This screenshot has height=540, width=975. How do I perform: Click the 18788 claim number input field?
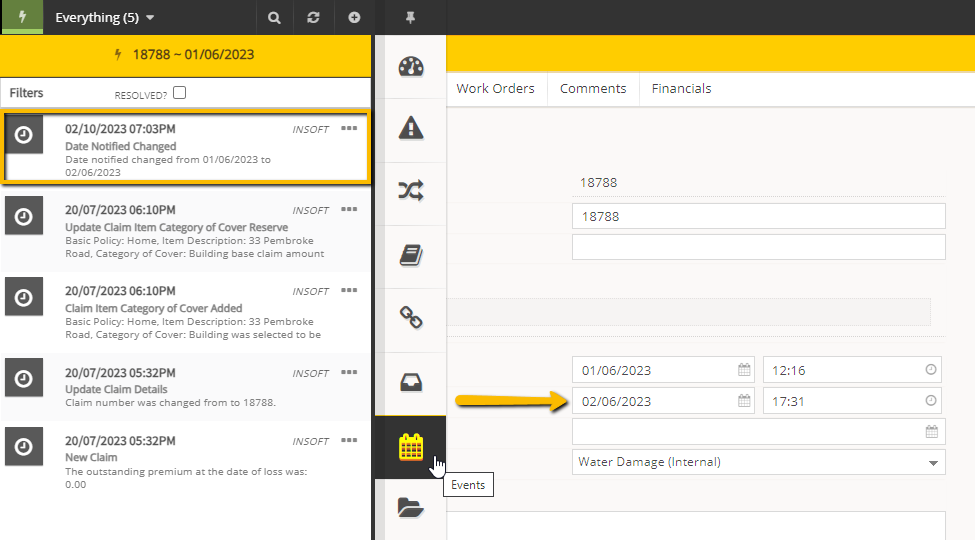tap(759, 216)
